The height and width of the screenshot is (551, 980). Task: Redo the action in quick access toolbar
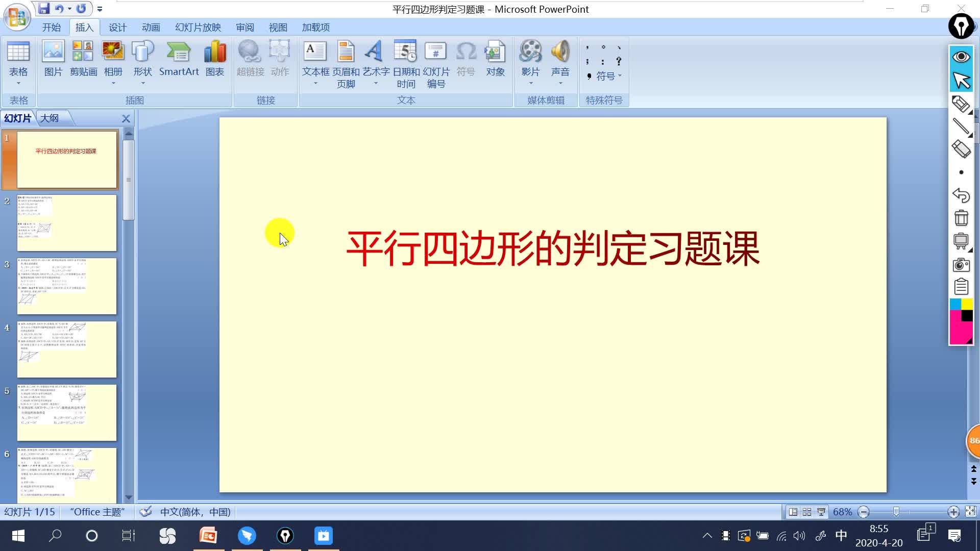[x=81, y=9]
